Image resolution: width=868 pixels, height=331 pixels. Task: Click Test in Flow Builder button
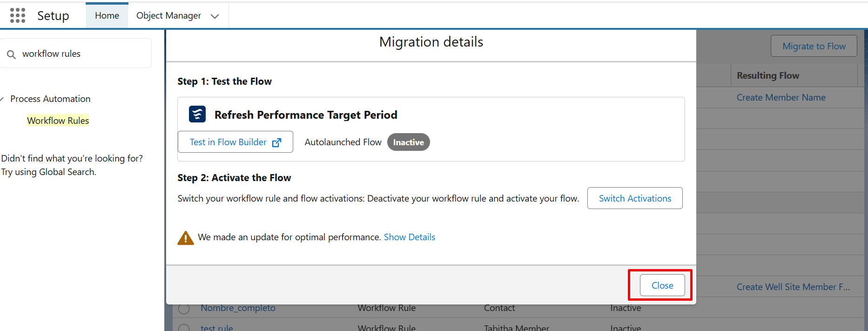click(x=236, y=142)
